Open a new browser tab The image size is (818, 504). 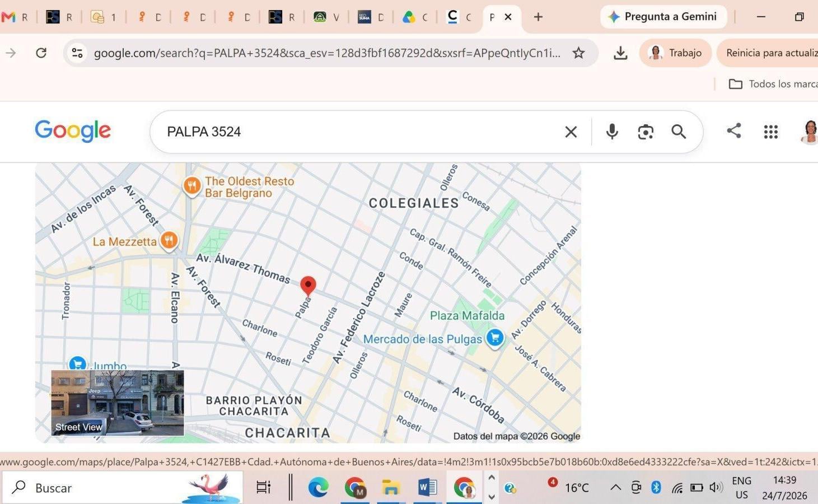538,17
